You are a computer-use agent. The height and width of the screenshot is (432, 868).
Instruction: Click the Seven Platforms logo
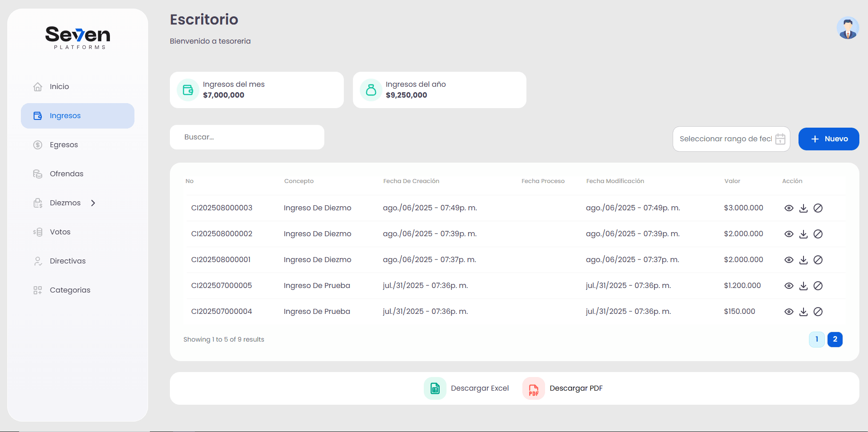pyautogui.click(x=78, y=38)
